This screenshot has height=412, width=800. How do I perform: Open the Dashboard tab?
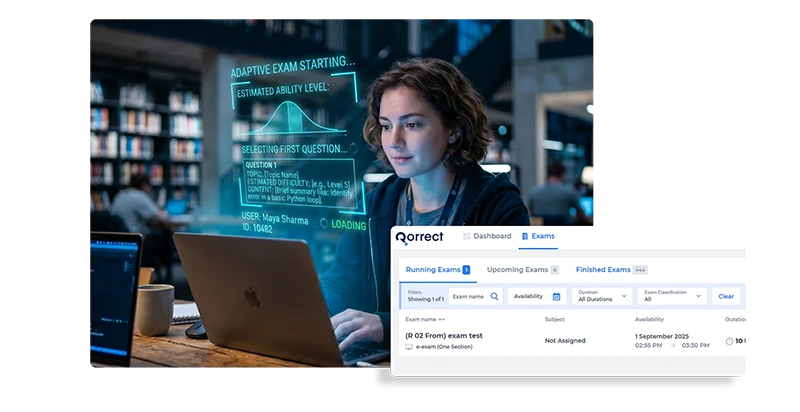487,236
